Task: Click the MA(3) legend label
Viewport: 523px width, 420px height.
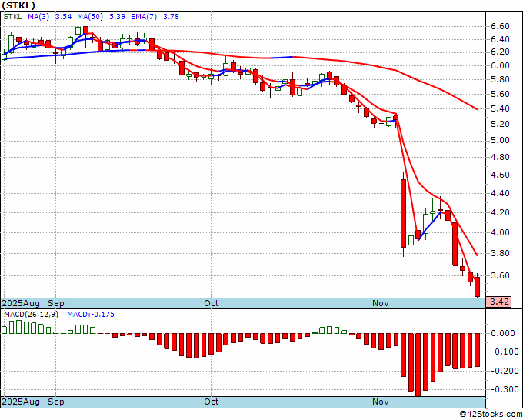Action: point(38,16)
